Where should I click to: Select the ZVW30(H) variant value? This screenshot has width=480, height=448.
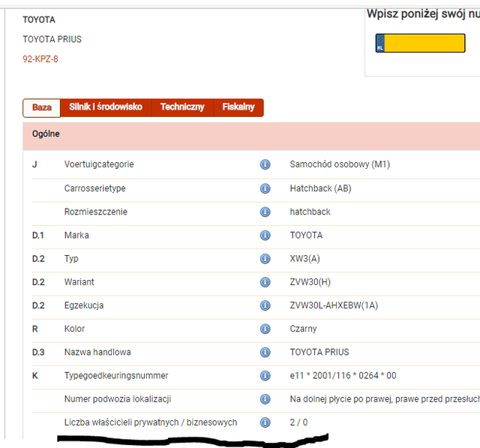pos(310,282)
